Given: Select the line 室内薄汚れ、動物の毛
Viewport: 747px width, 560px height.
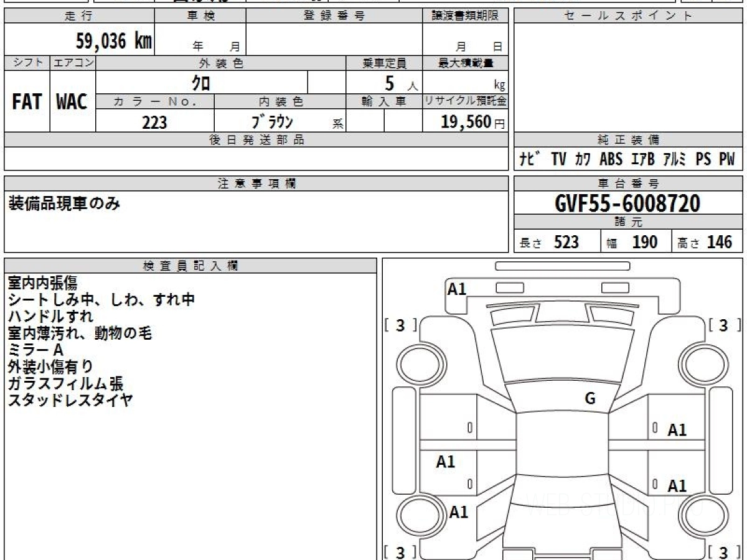Looking at the screenshot, I should (80, 334).
